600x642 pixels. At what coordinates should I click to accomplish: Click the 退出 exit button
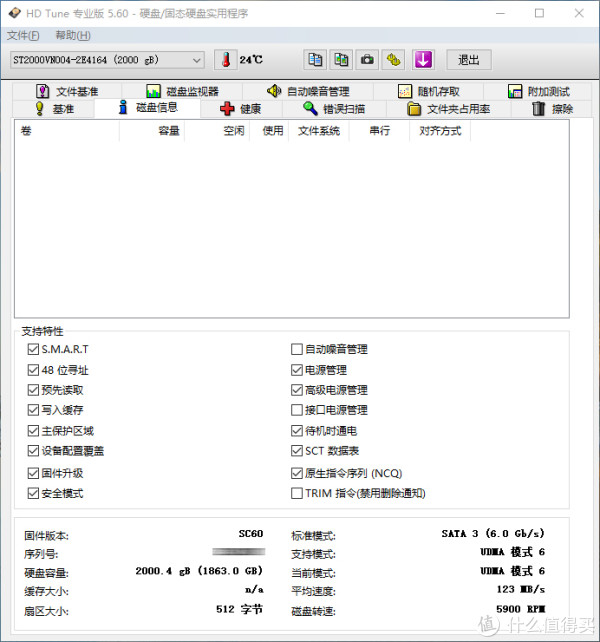pyautogui.click(x=468, y=60)
